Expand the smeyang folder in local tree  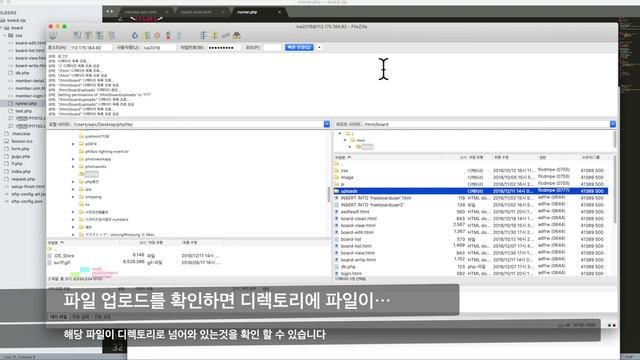pos(73,197)
